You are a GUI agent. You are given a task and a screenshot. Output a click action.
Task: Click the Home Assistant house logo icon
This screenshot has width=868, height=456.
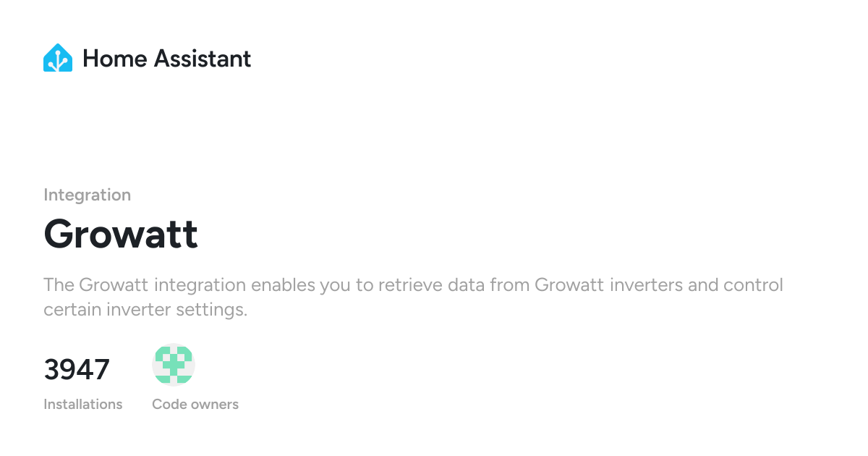click(58, 58)
